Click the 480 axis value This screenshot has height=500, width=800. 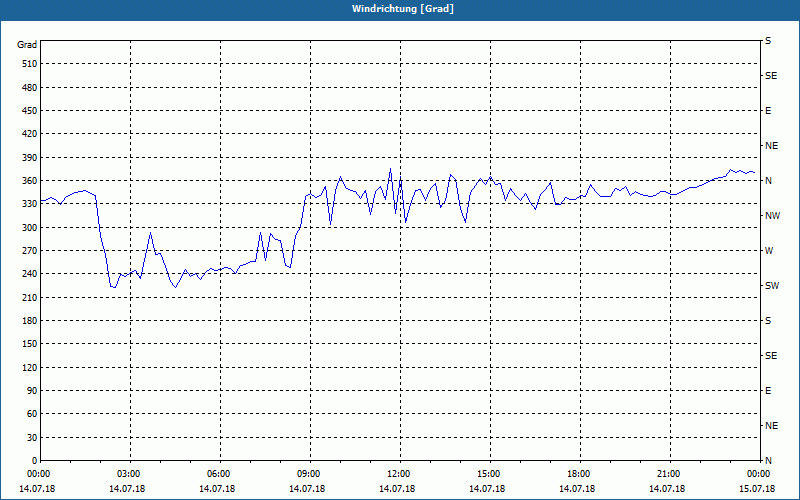pyautogui.click(x=29, y=87)
